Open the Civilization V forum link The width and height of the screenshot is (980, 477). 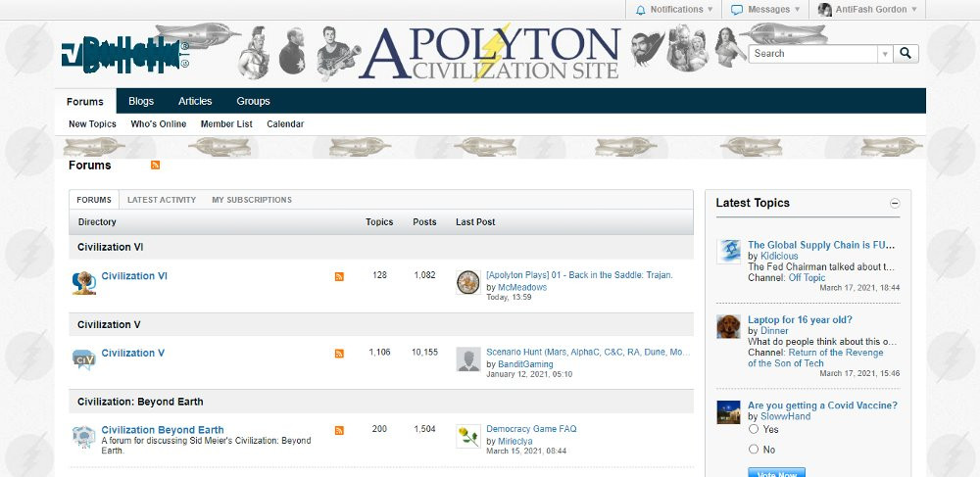point(133,353)
